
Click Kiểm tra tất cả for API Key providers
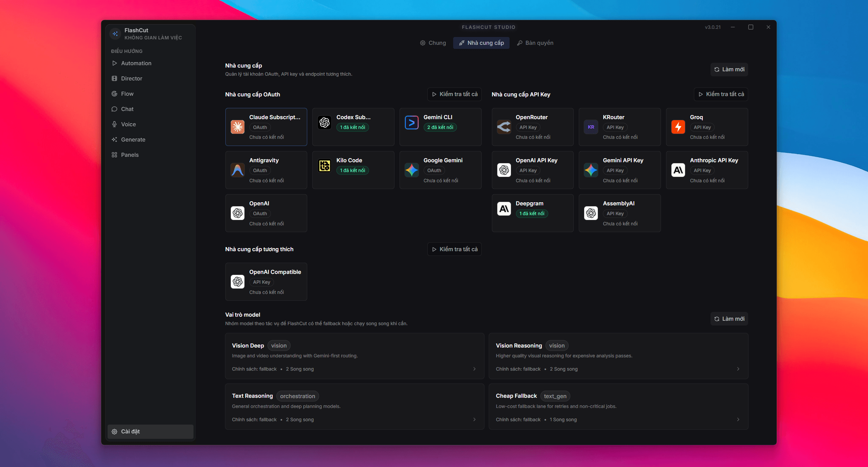[721, 94]
